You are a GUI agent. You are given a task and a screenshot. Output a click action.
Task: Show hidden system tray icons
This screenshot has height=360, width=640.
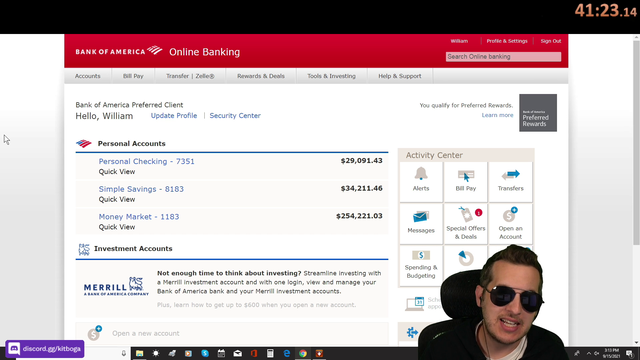pos(589,353)
